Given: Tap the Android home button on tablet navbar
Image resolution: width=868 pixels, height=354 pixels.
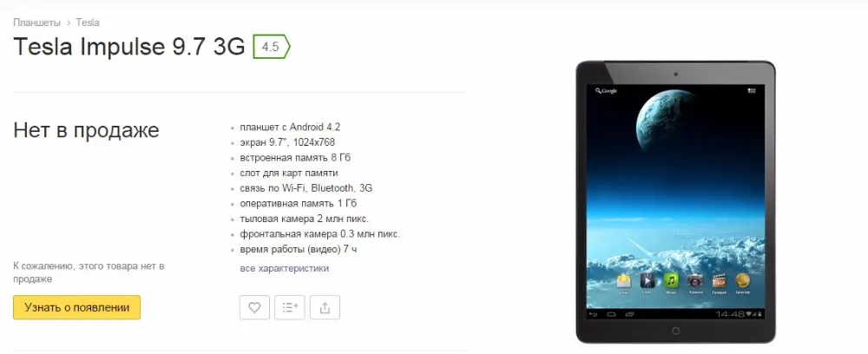Looking at the screenshot, I should 611,314.
